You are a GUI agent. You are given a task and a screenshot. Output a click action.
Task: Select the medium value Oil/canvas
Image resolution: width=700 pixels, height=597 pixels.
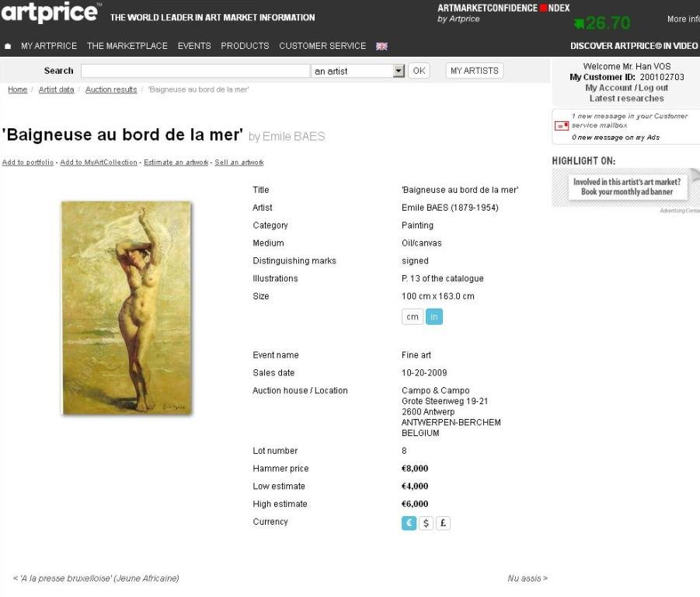pyautogui.click(x=421, y=243)
